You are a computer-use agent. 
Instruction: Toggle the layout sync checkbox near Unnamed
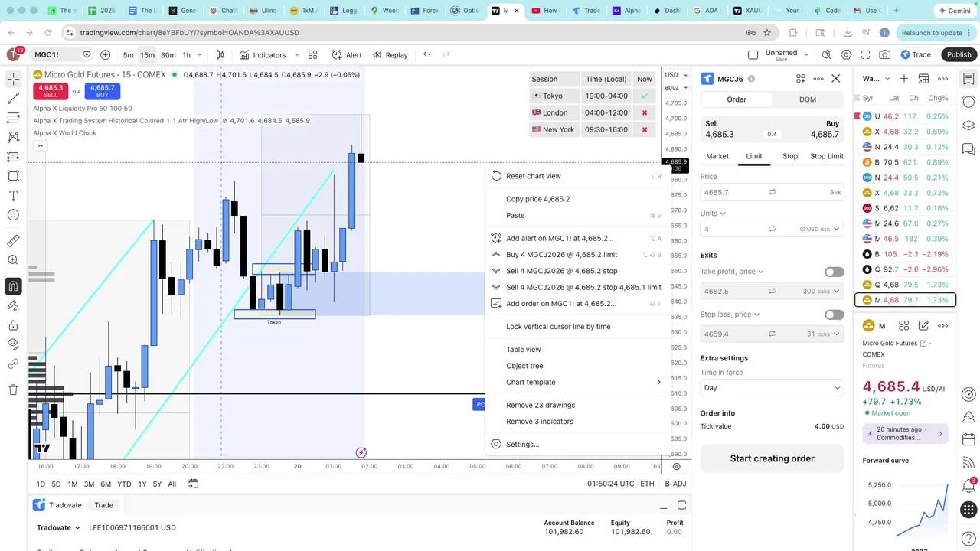(753, 55)
